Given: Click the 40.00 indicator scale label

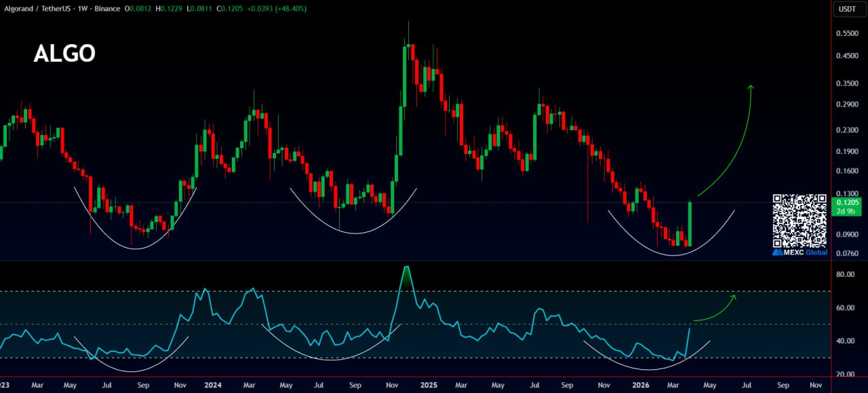Looking at the screenshot, I should point(845,341).
